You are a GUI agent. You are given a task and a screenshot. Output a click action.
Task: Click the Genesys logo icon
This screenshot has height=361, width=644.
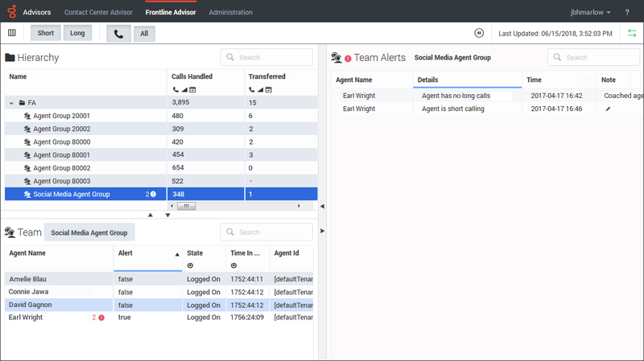[12, 11]
